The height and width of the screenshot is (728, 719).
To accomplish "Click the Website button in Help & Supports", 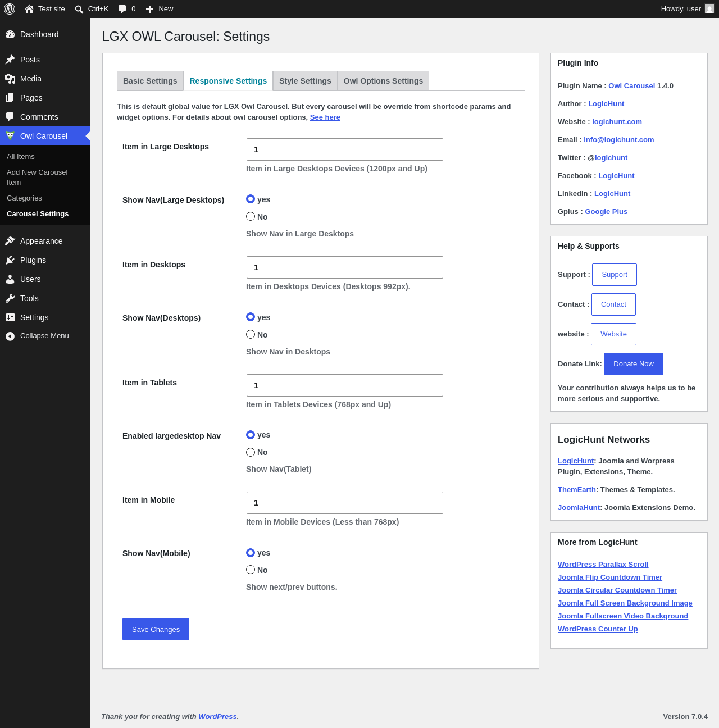I will [x=613, y=334].
